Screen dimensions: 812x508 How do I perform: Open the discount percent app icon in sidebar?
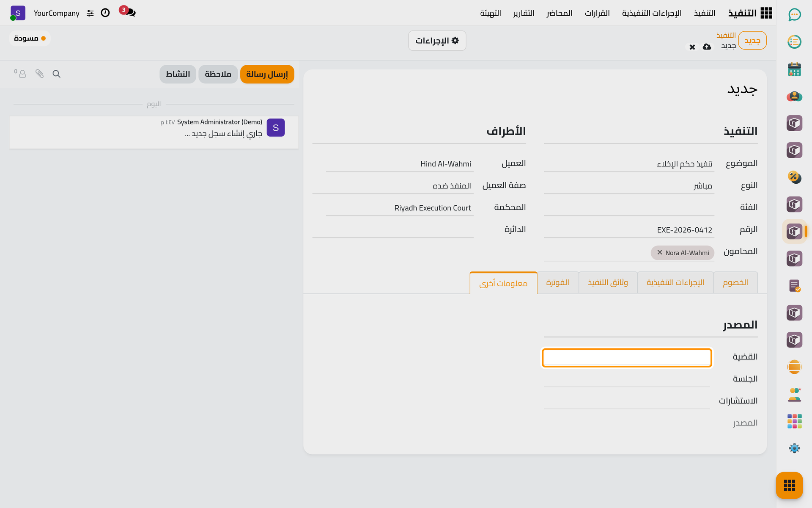794,177
